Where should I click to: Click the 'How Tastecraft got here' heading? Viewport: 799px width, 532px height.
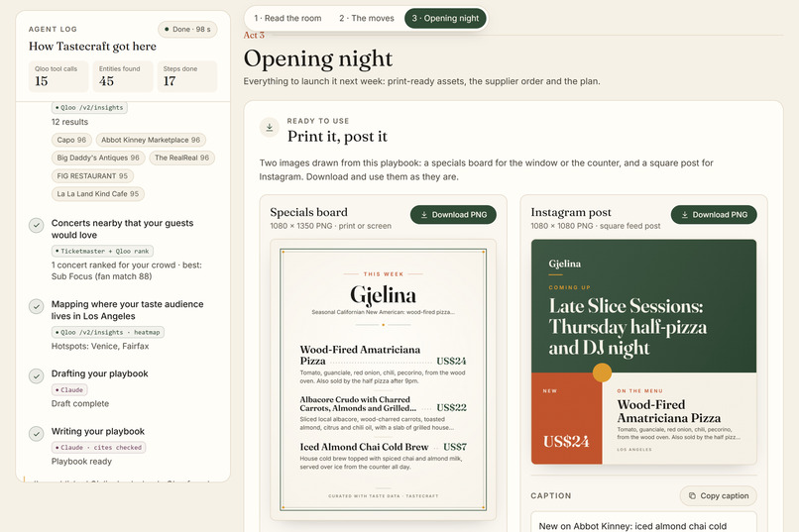[x=92, y=47]
